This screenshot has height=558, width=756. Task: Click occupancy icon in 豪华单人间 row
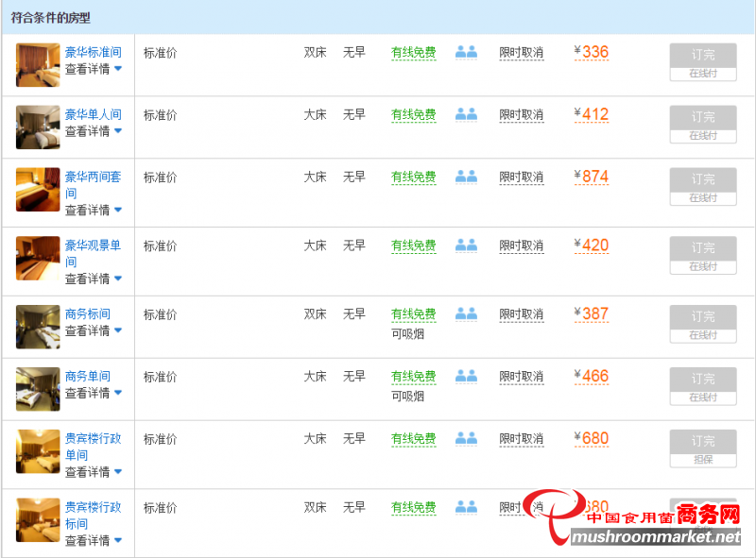click(x=466, y=114)
